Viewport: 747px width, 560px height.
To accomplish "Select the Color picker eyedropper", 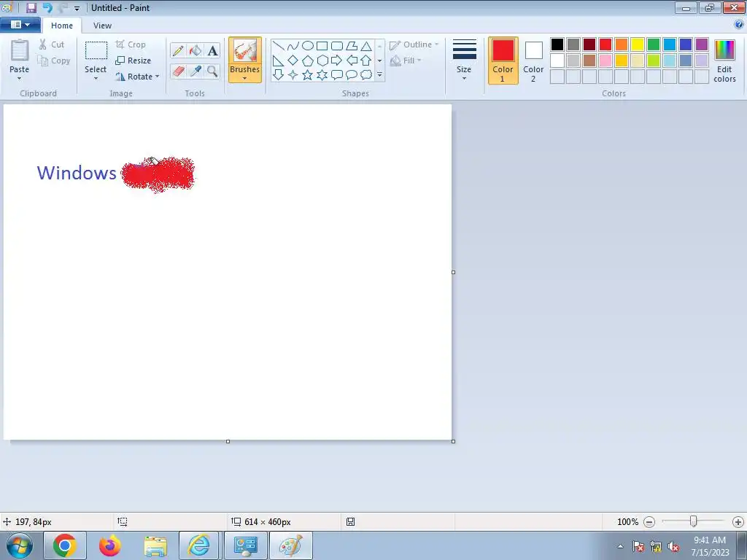I will [x=196, y=71].
